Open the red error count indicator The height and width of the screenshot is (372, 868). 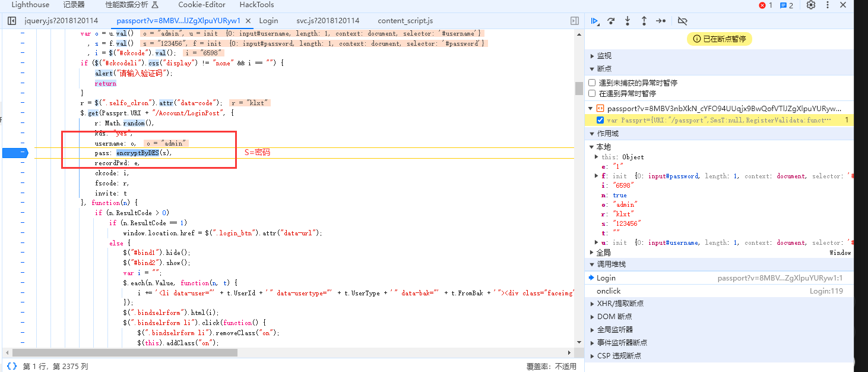765,5
